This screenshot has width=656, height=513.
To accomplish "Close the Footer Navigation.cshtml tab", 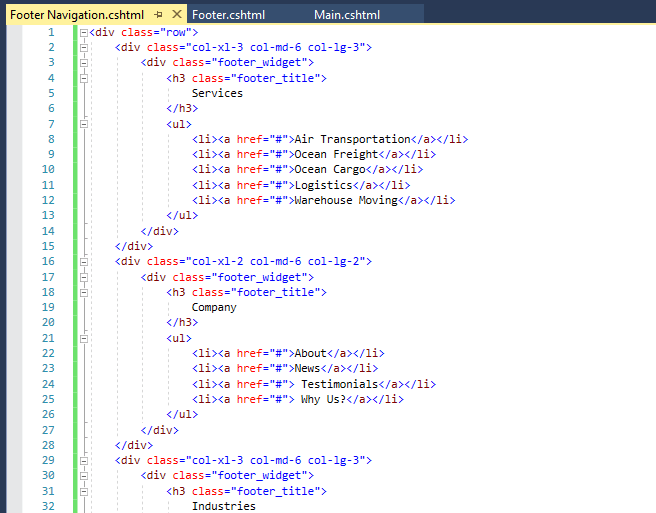I will coord(177,15).
